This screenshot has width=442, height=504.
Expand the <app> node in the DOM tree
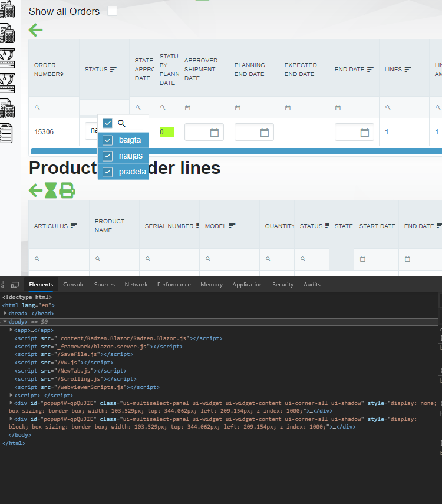tap(12, 330)
